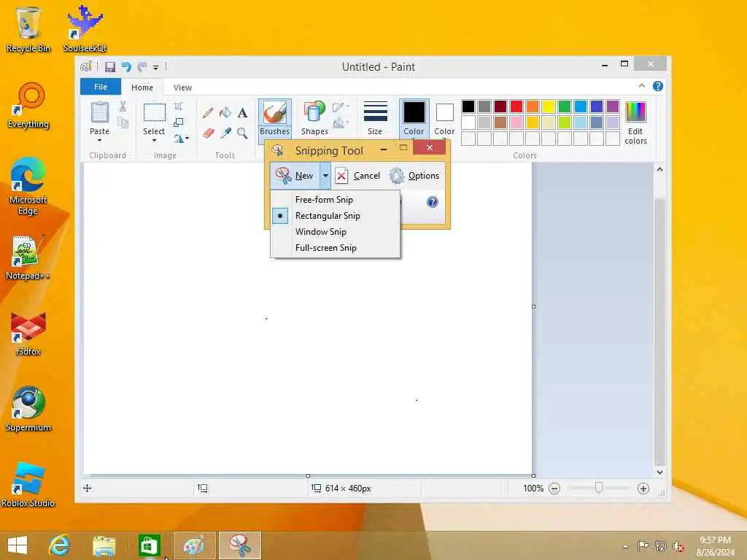Open the Paste dropdown arrow

99,141
